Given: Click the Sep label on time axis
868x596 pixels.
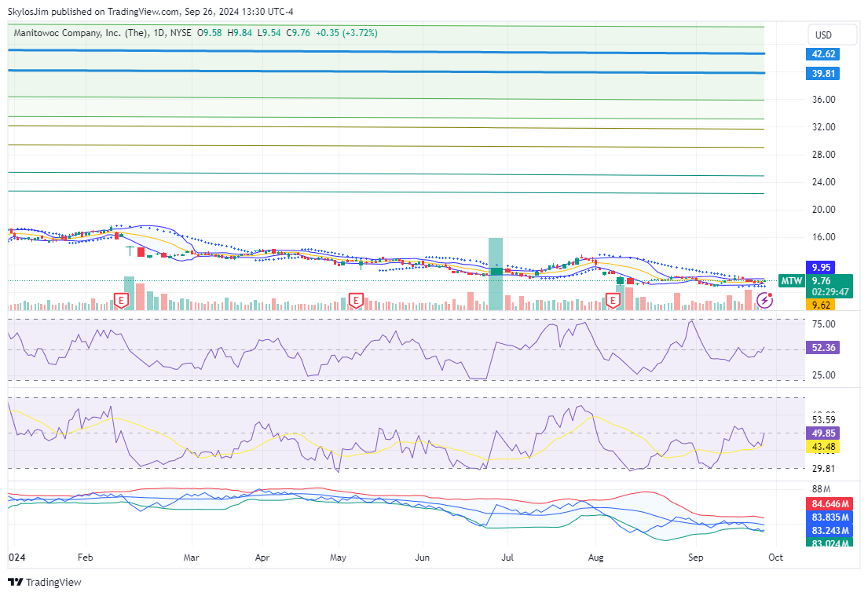Looking at the screenshot, I should pos(696,558).
